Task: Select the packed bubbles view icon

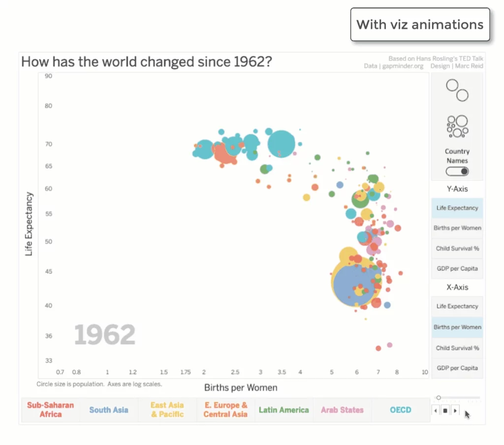Action: 457,127
